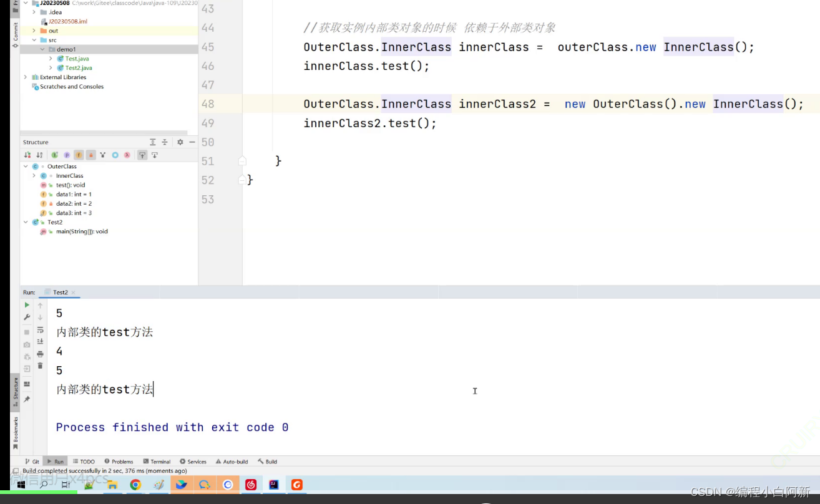Collapse the demo1 package

(42, 49)
